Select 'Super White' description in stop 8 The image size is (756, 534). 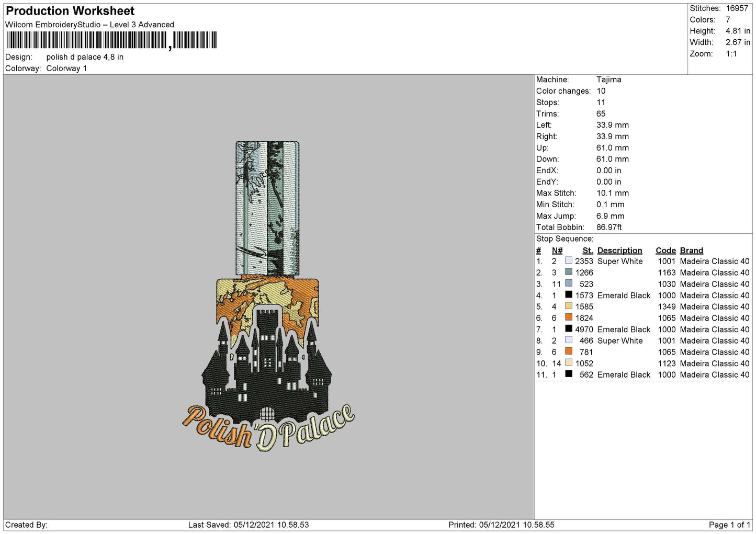620,341
